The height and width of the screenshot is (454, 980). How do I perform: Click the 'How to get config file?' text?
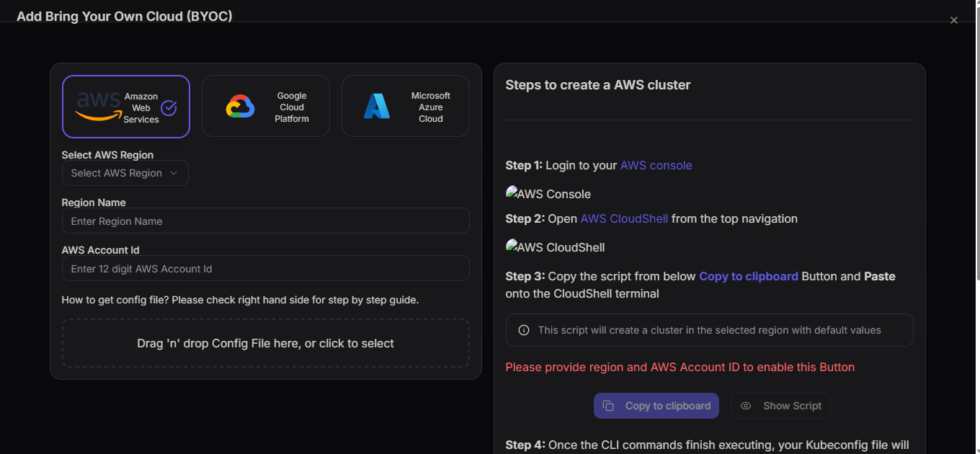tap(240, 299)
